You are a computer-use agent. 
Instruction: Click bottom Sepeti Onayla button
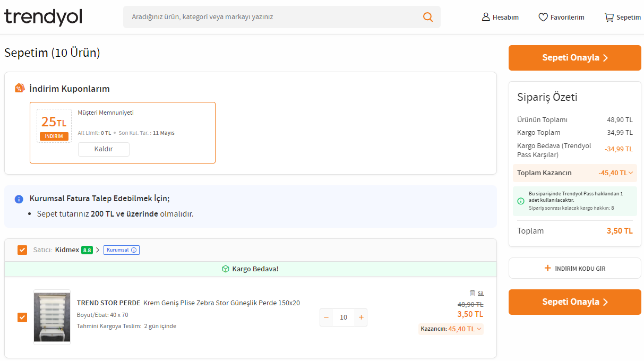(575, 302)
